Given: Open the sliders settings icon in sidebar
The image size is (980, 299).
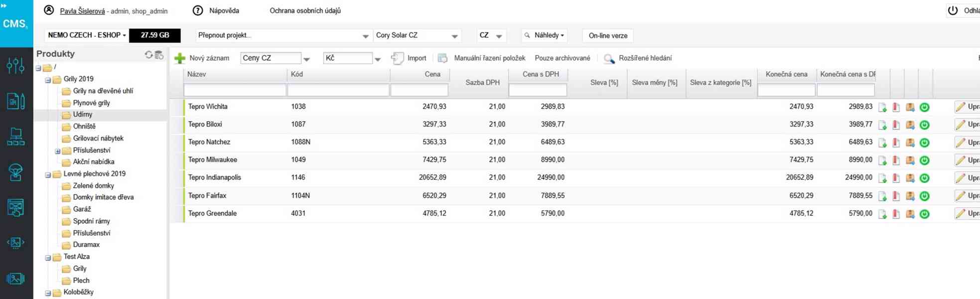Looking at the screenshot, I should (x=15, y=65).
